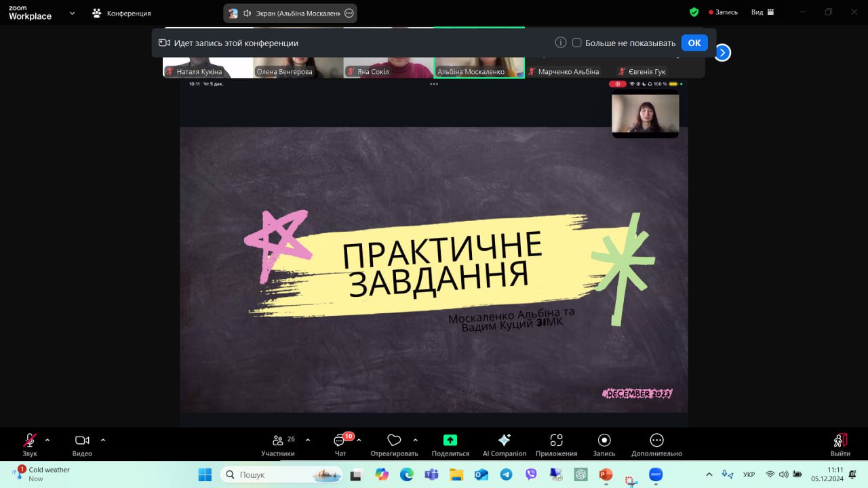Viewport: 868px width, 488px height.
Task: Show next participants with blue arrow
Action: coord(723,52)
